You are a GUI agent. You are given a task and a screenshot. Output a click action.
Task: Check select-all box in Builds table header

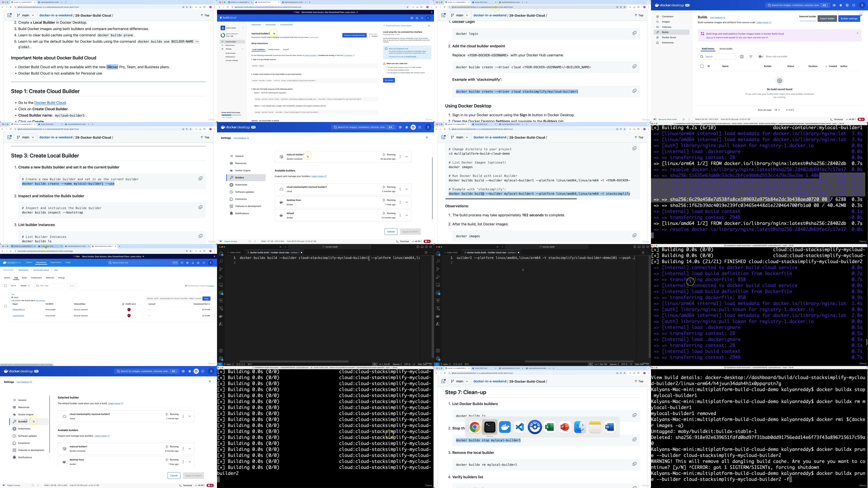(x=702, y=66)
